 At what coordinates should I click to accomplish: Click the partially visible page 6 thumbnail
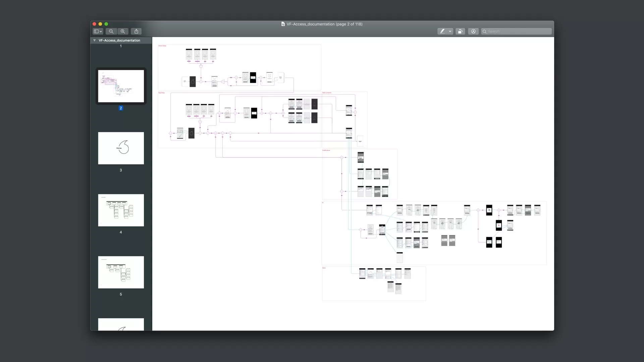(x=121, y=324)
